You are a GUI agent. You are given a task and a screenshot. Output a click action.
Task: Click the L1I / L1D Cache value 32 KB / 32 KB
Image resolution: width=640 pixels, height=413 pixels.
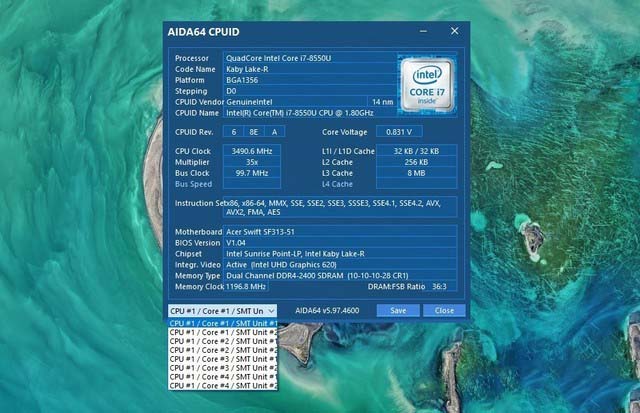(416, 151)
